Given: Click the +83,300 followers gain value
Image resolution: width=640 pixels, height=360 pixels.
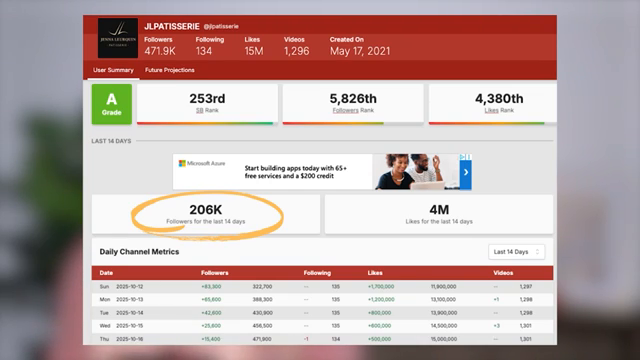Looking at the screenshot, I should pyautogui.click(x=211, y=287).
